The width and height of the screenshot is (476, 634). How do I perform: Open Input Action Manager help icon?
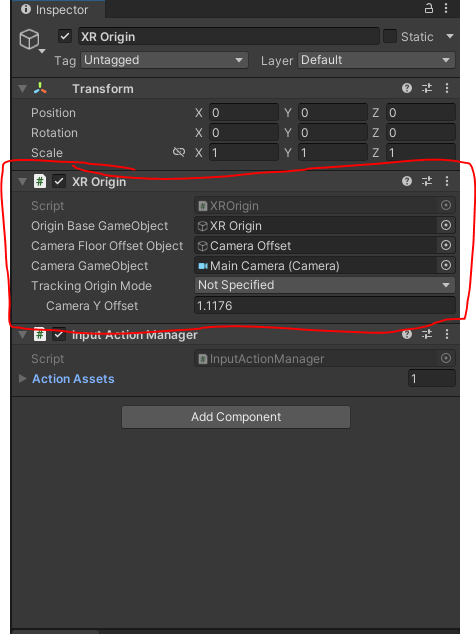tap(407, 334)
